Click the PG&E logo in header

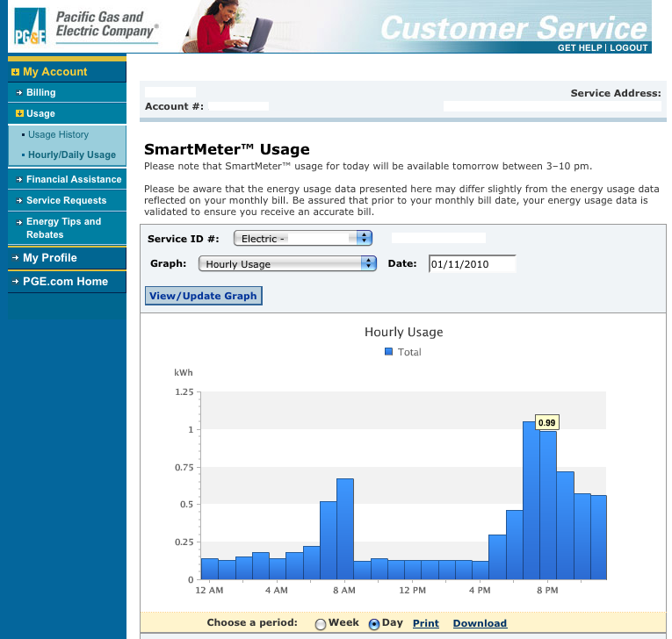click(29, 28)
